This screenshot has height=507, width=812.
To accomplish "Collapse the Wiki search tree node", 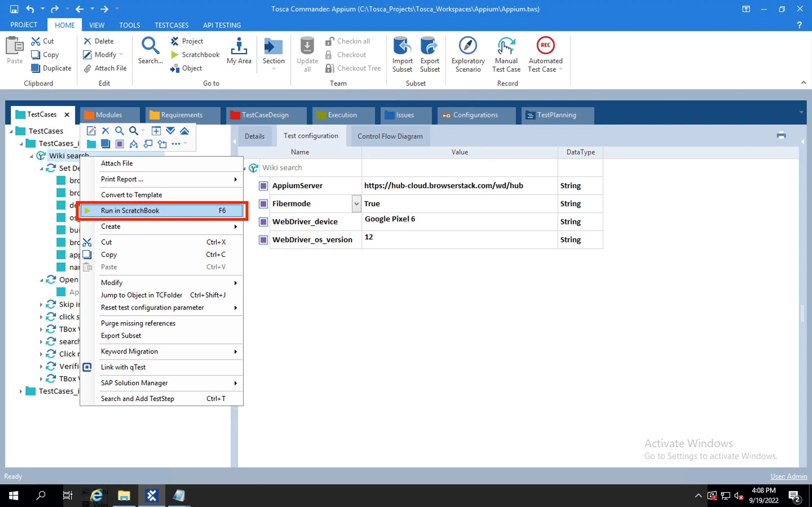I will (32, 156).
